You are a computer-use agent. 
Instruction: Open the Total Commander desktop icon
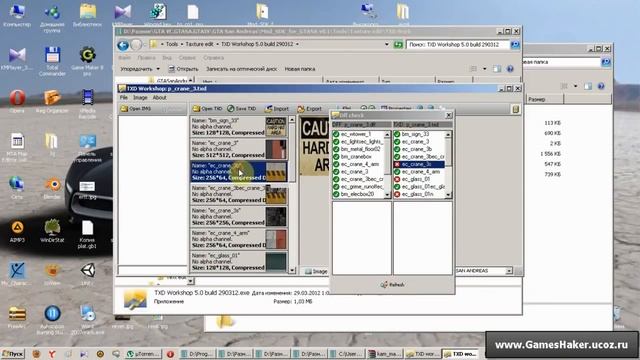pos(52,61)
